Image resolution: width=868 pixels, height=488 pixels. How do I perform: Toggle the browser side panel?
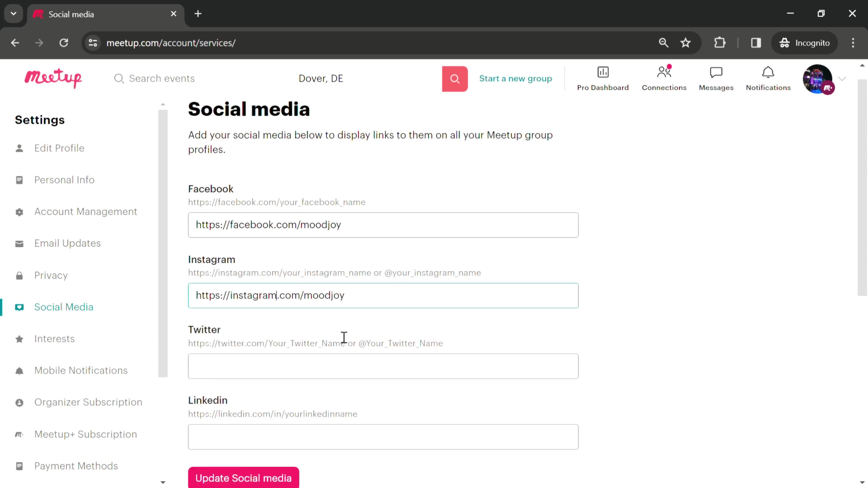point(756,43)
